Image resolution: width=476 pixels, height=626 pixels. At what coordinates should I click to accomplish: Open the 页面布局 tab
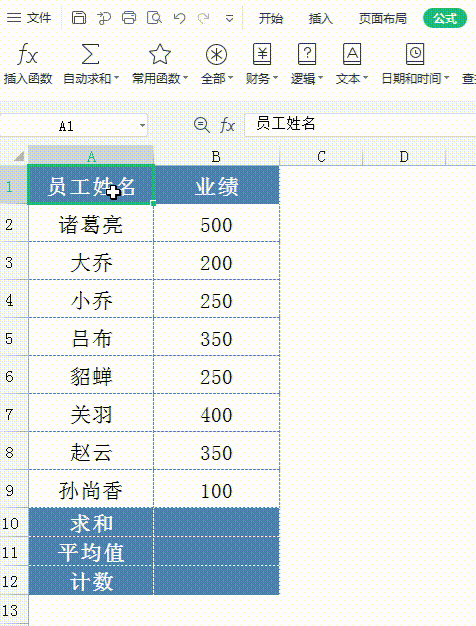pyautogui.click(x=383, y=18)
